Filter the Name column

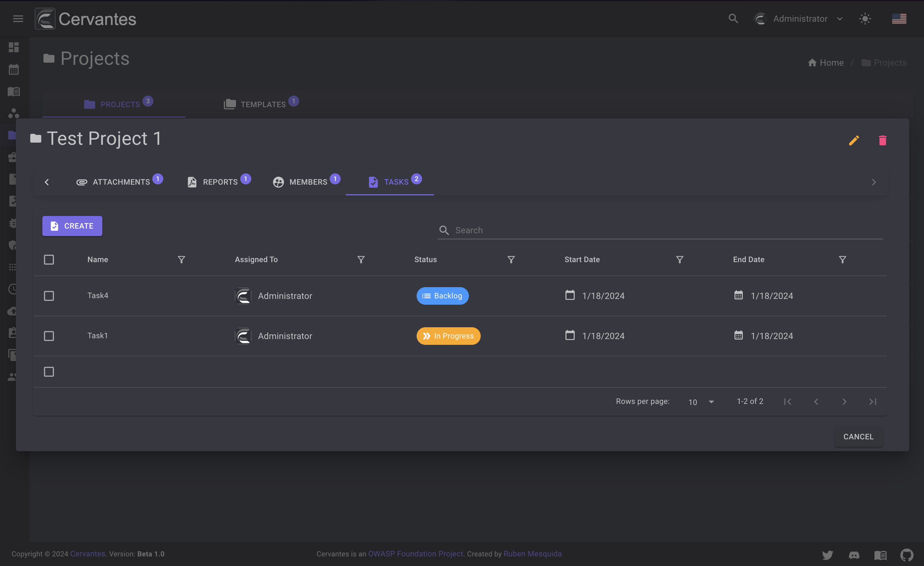point(182,260)
